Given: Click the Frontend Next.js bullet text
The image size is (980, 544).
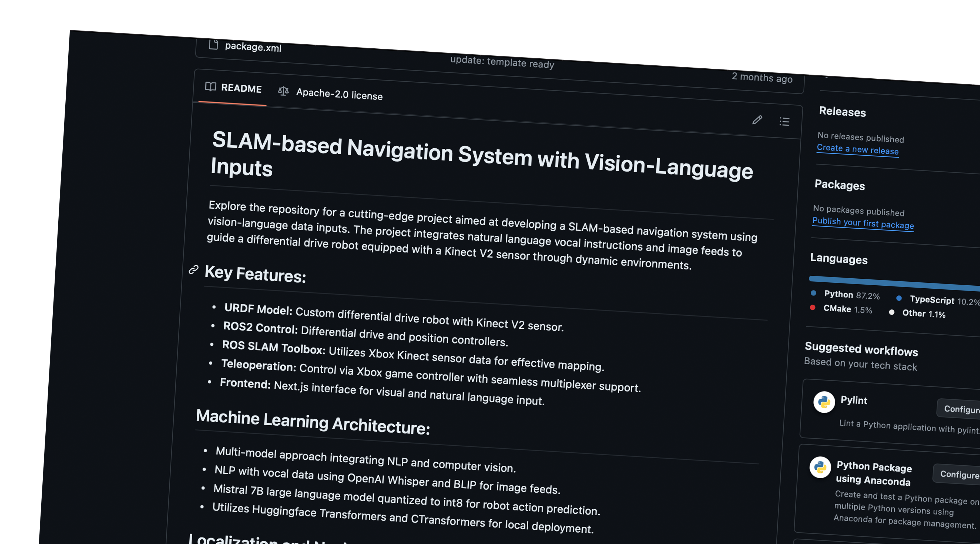Looking at the screenshot, I should (x=382, y=391).
